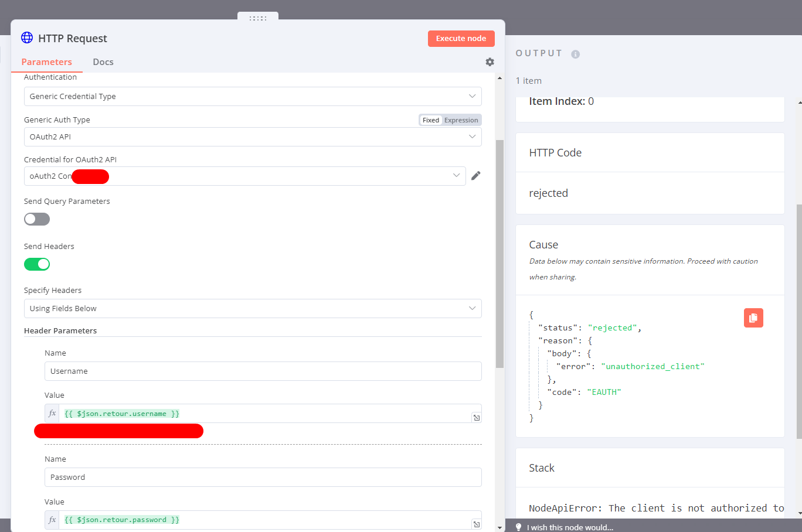Click the Password header Name input field

click(263, 477)
